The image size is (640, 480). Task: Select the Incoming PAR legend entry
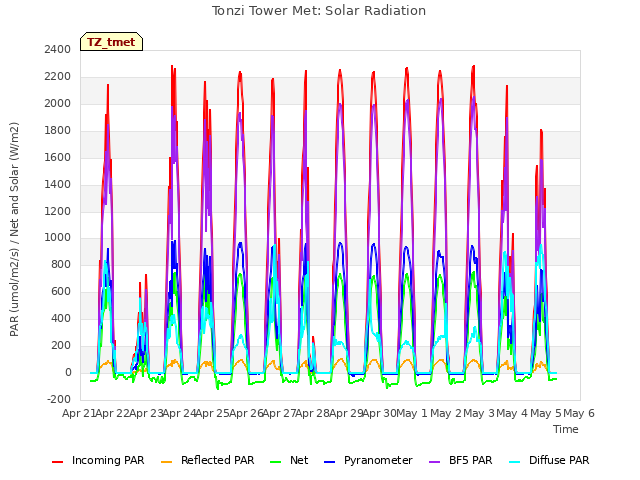coord(98,460)
